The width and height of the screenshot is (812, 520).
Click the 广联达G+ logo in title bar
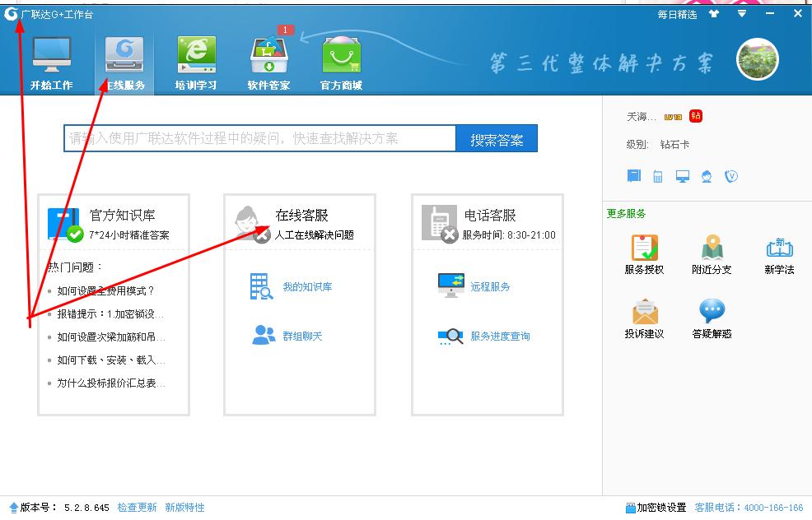pos(11,14)
